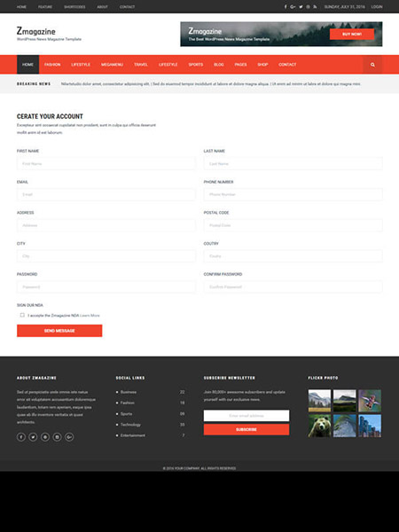
Task: Open the footer Twitter circle icon
Action: 33,437
